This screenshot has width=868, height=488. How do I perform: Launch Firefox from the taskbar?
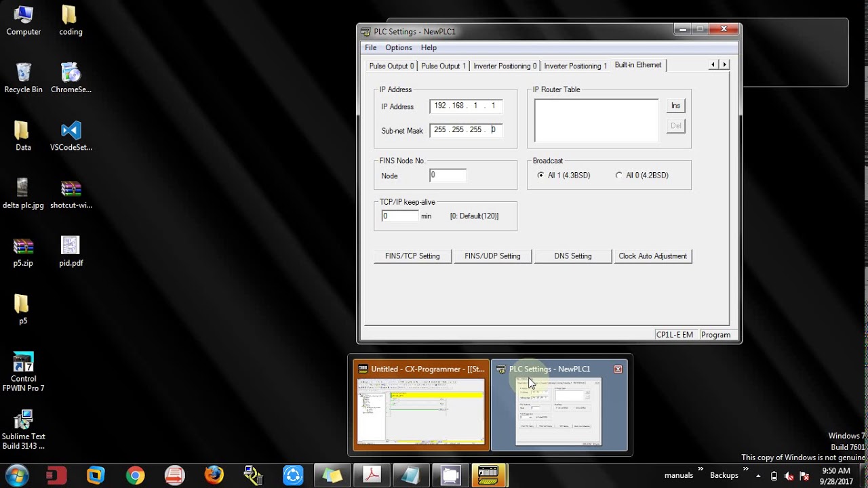(x=214, y=476)
